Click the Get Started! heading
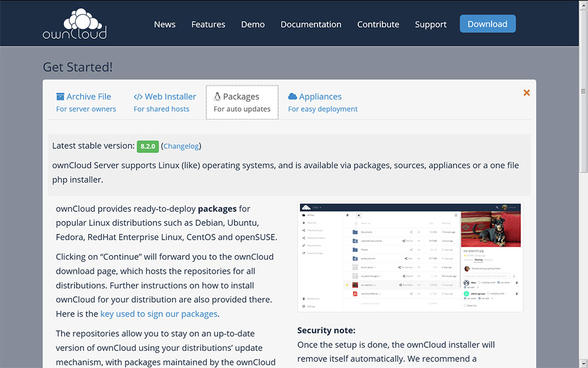The image size is (588, 368). coord(78,67)
